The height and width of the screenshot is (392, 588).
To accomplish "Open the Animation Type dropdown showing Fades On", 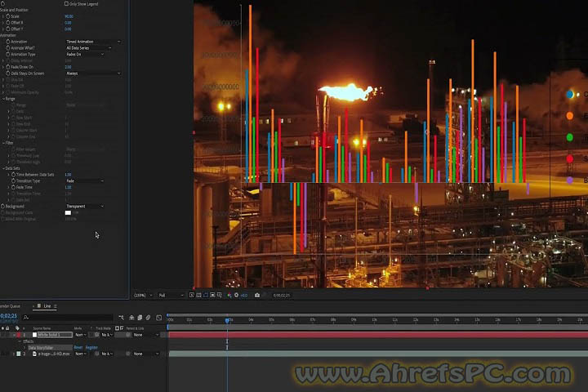I will (x=85, y=55).
